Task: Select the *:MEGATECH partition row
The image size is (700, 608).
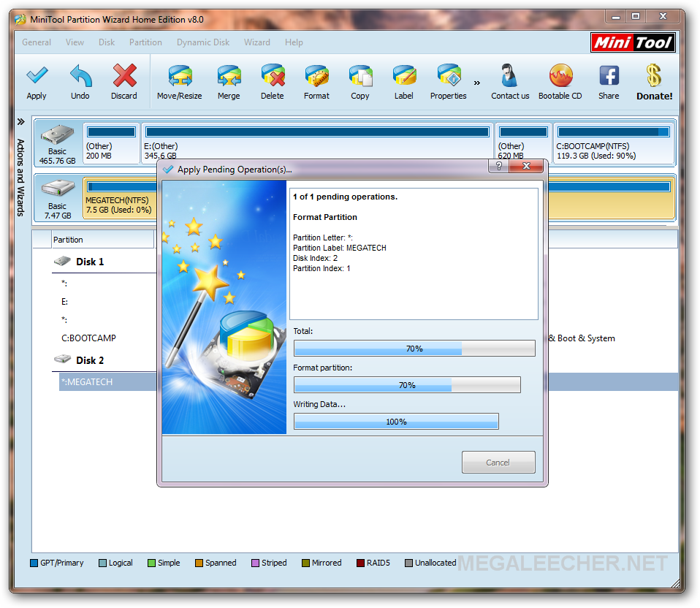Action: (107, 382)
